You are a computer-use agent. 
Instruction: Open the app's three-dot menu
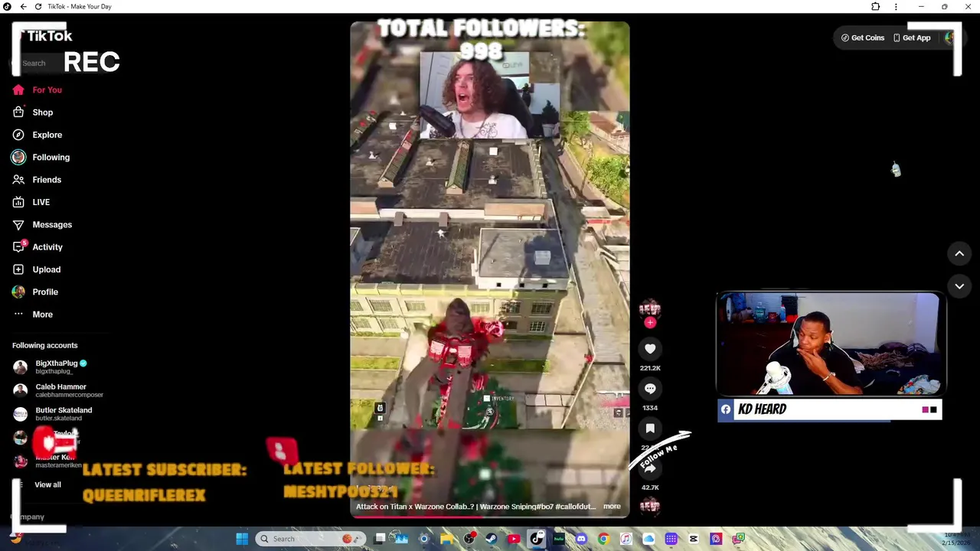click(x=896, y=7)
